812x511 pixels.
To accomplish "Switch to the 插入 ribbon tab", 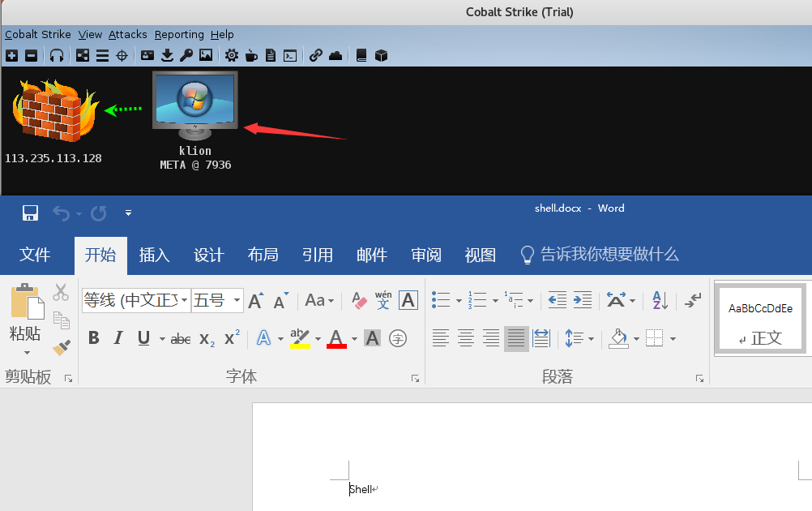I will coord(154,255).
